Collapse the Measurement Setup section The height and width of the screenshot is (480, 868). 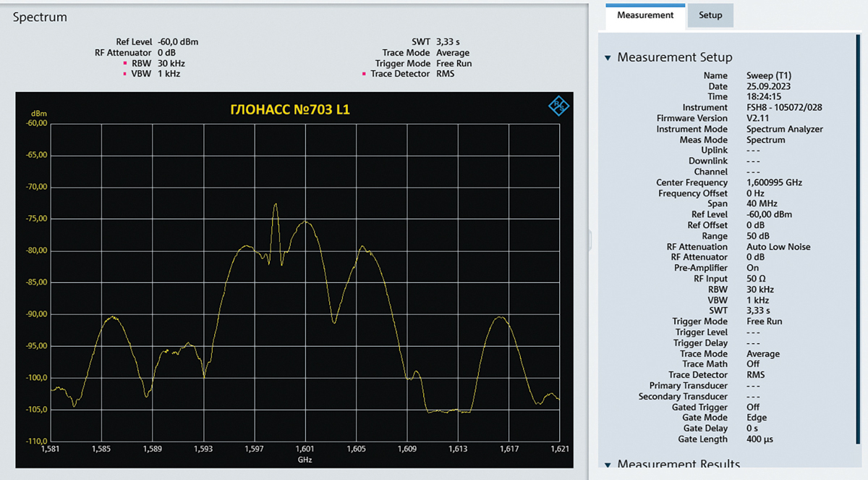(608, 57)
